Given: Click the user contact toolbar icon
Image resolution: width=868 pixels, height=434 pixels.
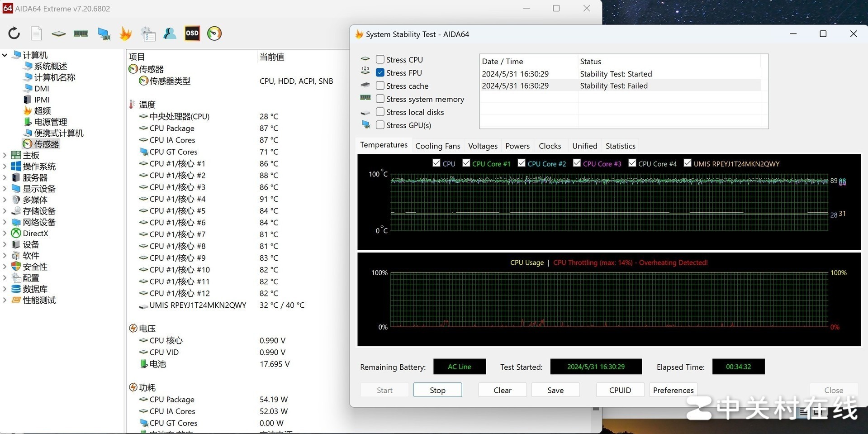Looking at the screenshot, I should click(x=170, y=33).
